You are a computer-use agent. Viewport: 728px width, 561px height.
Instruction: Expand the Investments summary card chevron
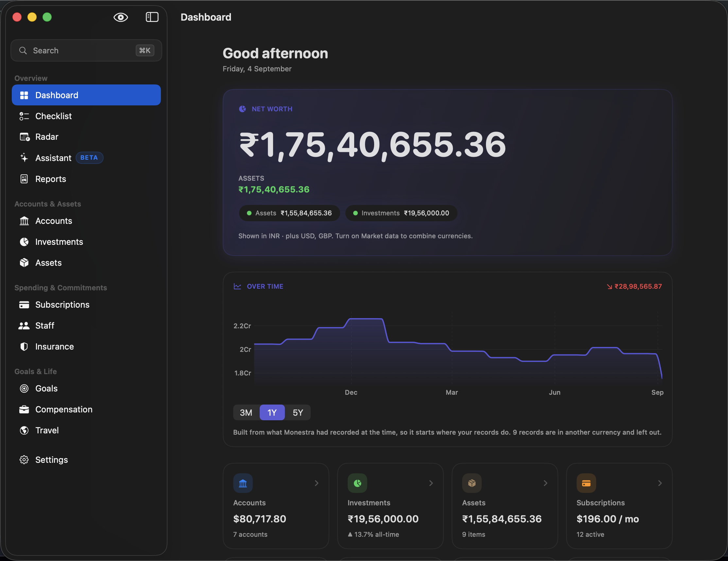click(x=431, y=483)
